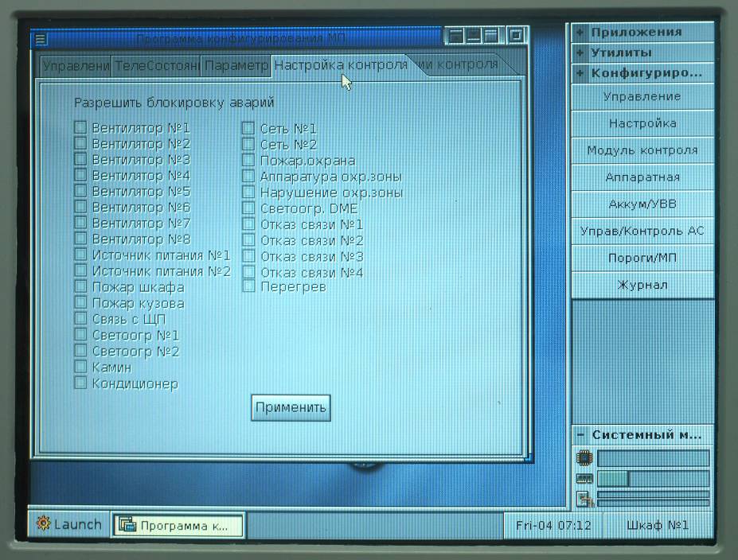Click the Launch gear icon
738x560 pixels.
[43, 523]
